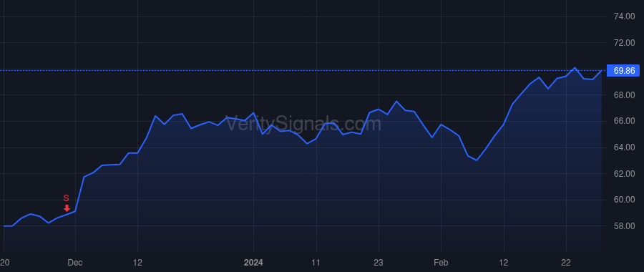Click the 20 date axis label
Screen dimensions: 644x272
pyautogui.click(x=5, y=263)
